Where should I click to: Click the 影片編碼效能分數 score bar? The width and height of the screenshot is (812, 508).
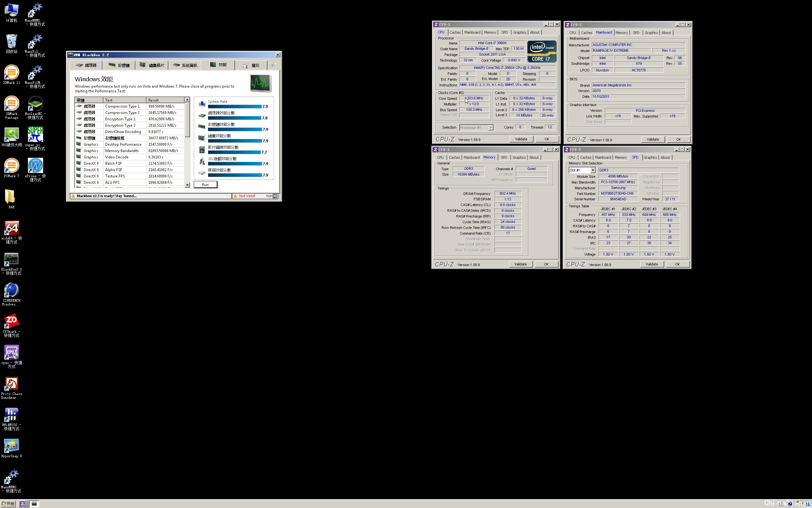[x=234, y=152]
